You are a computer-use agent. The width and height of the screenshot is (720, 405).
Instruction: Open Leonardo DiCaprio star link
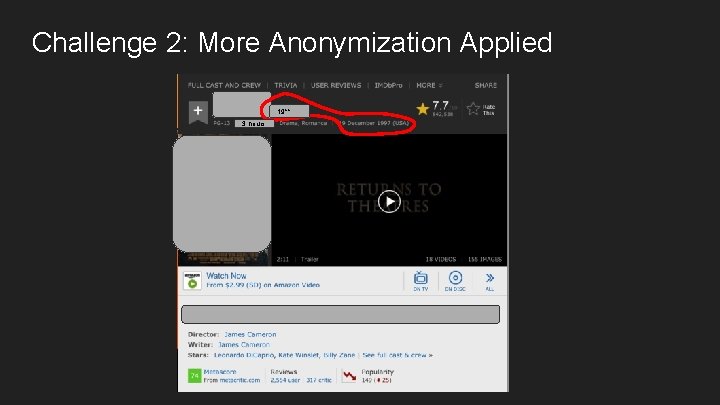click(x=244, y=355)
